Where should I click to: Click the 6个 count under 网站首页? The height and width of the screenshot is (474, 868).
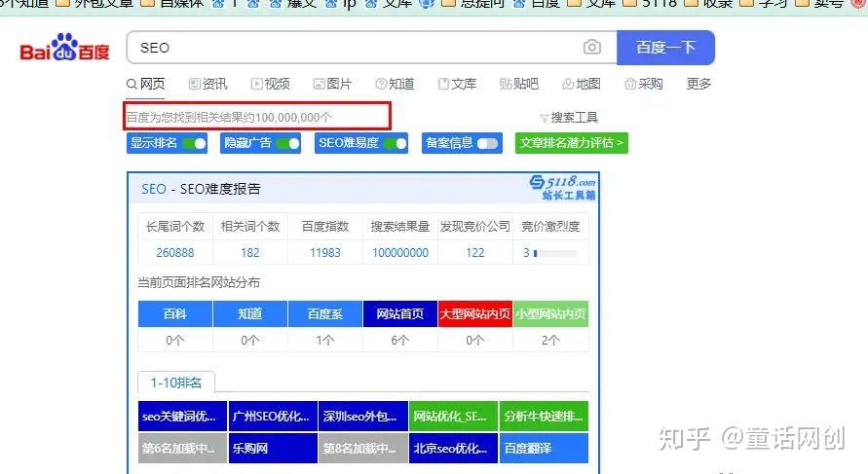(400, 340)
